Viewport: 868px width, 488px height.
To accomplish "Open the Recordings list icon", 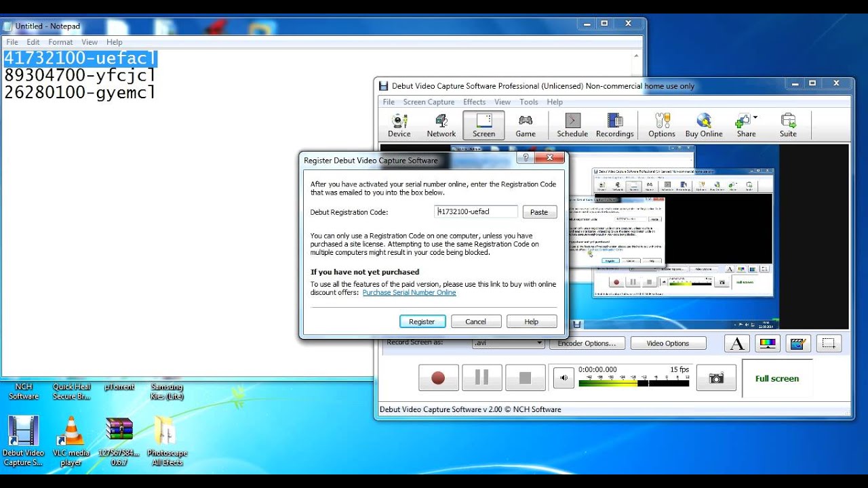I will tap(614, 125).
